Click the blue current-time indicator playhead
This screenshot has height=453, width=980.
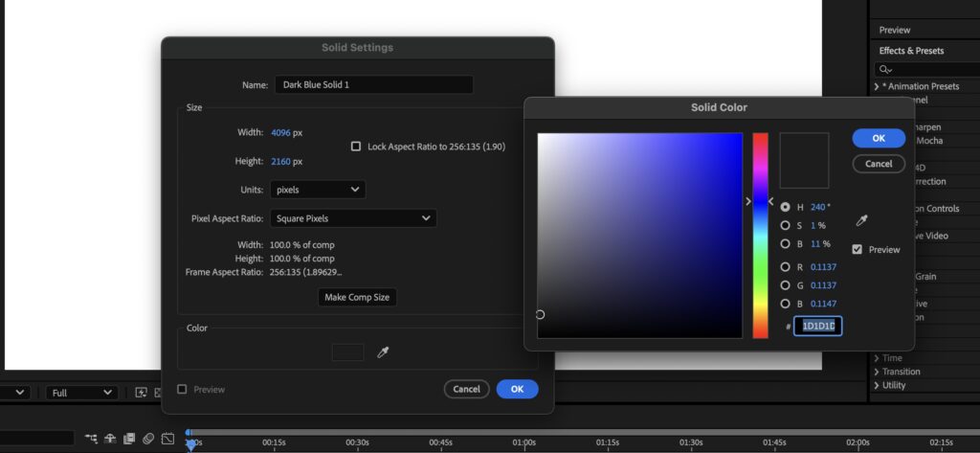[x=191, y=443]
